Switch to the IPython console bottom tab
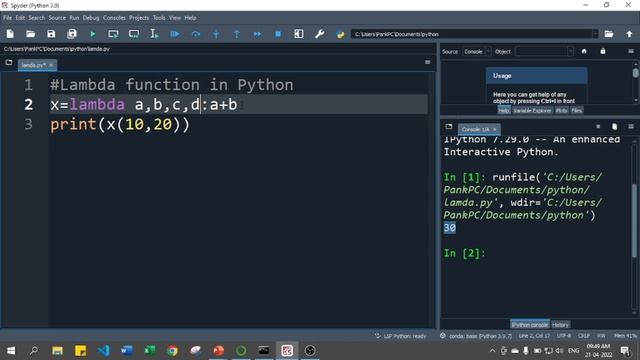 (530, 325)
